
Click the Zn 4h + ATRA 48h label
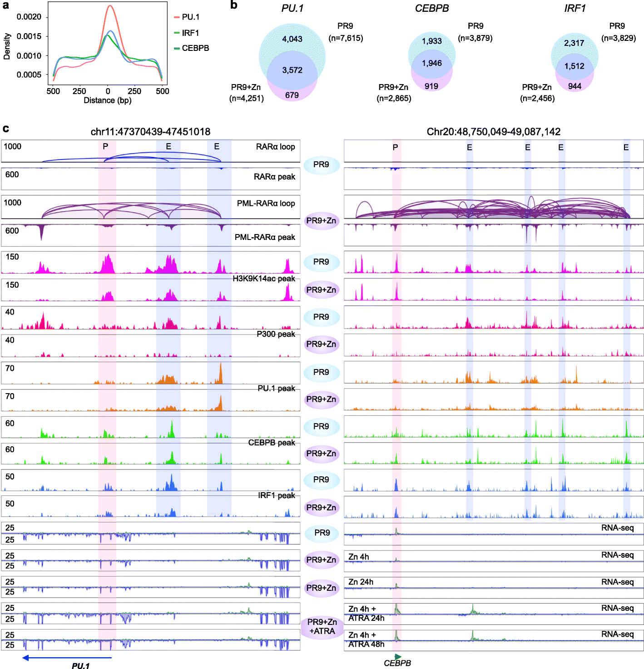(366, 640)
